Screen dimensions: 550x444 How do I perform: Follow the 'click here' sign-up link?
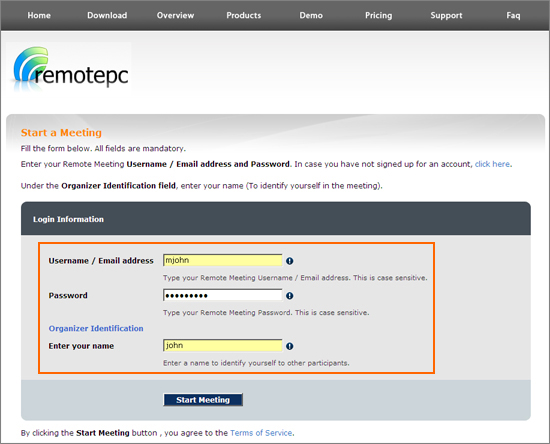(x=492, y=164)
